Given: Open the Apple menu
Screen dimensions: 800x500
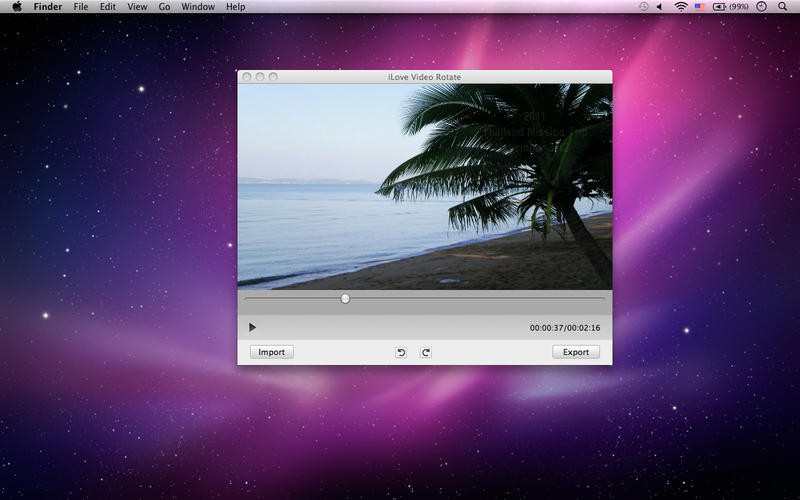Looking at the screenshot, I should click(17, 7).
